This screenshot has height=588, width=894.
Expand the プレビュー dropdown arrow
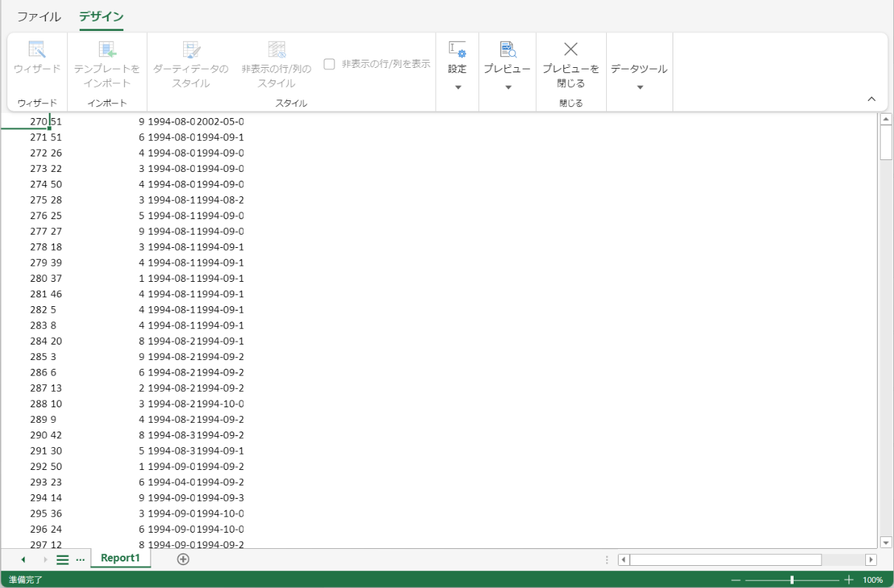pyautogui.click(x=507, y=87)
